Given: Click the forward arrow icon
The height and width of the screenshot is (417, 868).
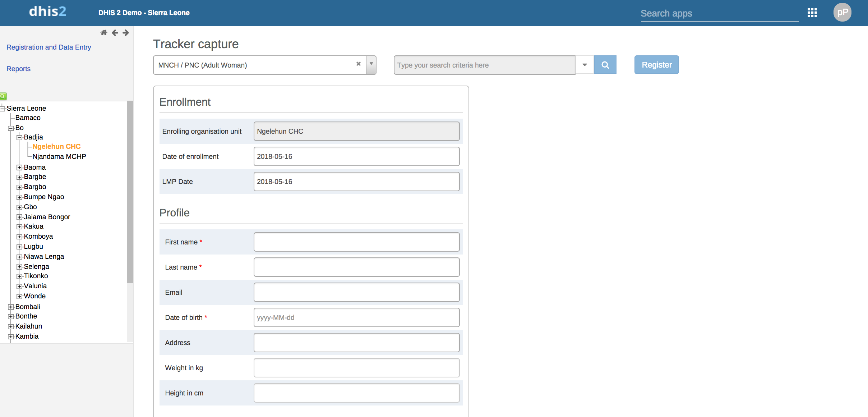Looking at the screenshot, I should pyautogui.click(x=126, y=33).
